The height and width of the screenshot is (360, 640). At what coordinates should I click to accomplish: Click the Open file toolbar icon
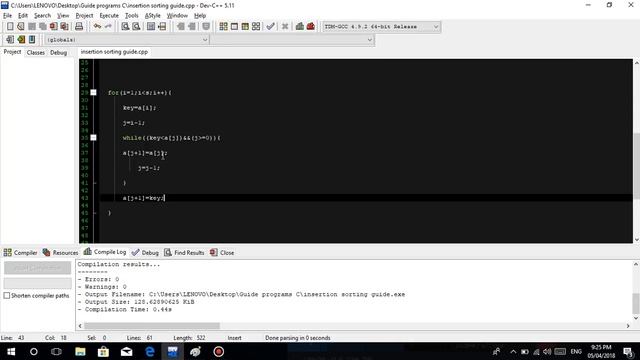21,27
